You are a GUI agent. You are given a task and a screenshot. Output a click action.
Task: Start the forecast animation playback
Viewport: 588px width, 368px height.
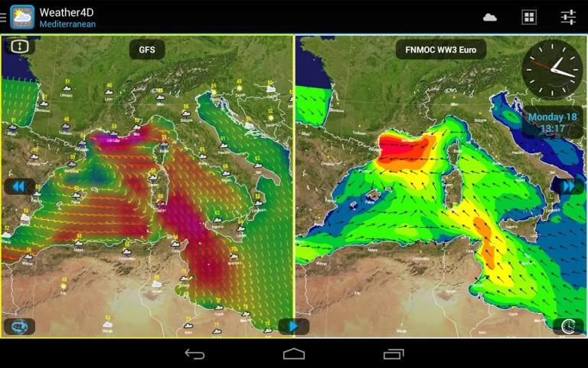tap(293, 327)
